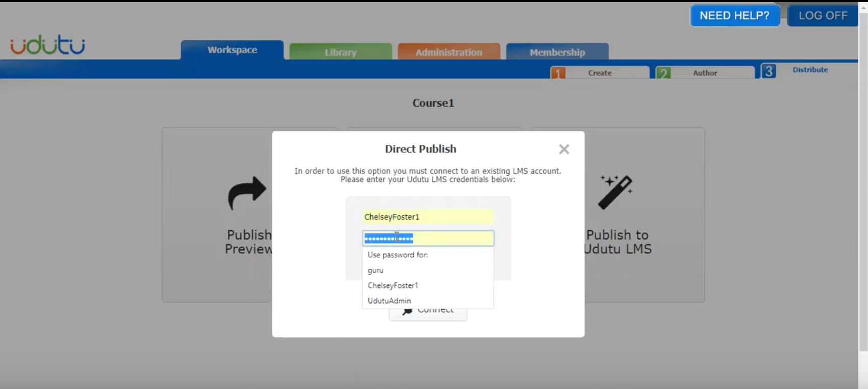Screen dimensions: 868x389
Task: Click the Publish Preview label
Action: coord(249,242)
